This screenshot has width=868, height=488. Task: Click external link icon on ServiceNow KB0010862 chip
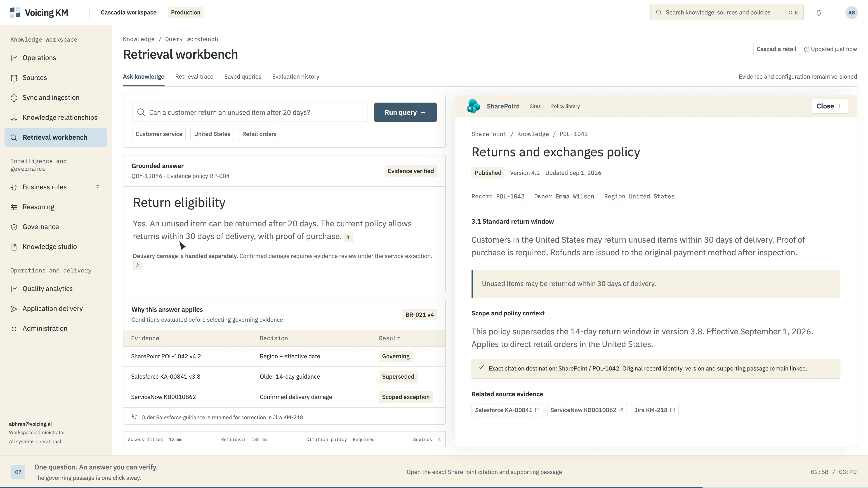pyautogui.click(x=621, y=410)
